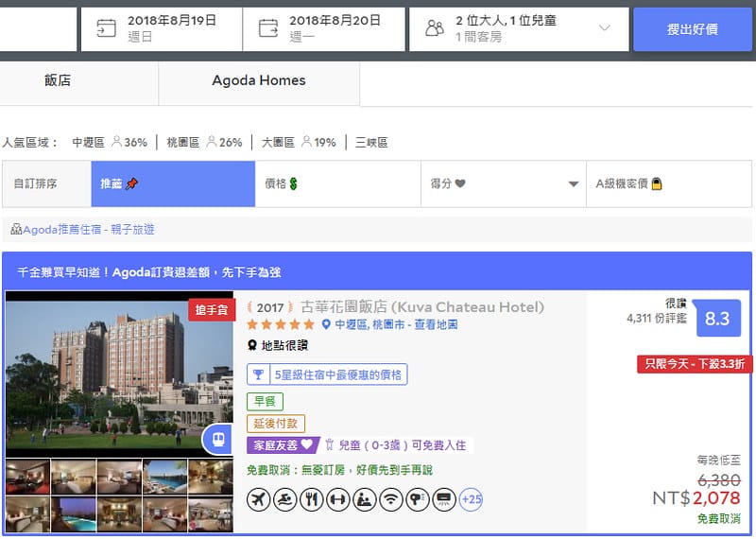Click the air conditioning amenity icon
Screen dimensions: 756x539
pyautogui.click(x=444, y=499)
